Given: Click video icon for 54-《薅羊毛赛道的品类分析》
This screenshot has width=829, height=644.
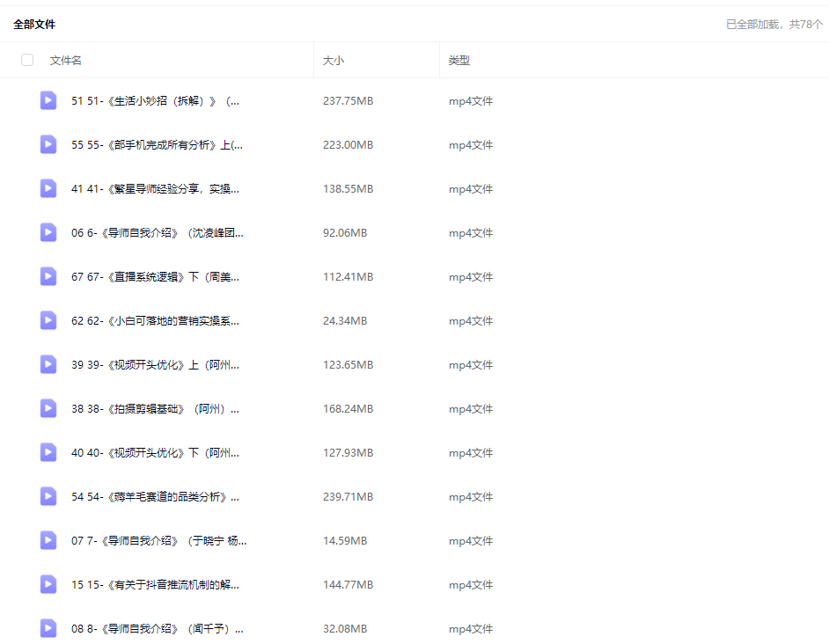Looking at the screenshot, I should coord(48,496).
